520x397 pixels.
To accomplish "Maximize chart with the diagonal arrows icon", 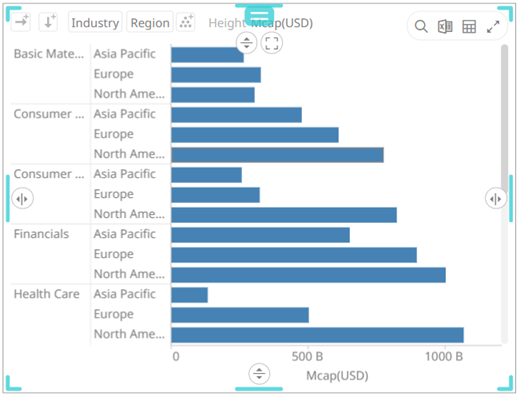I will coord(493,26).
